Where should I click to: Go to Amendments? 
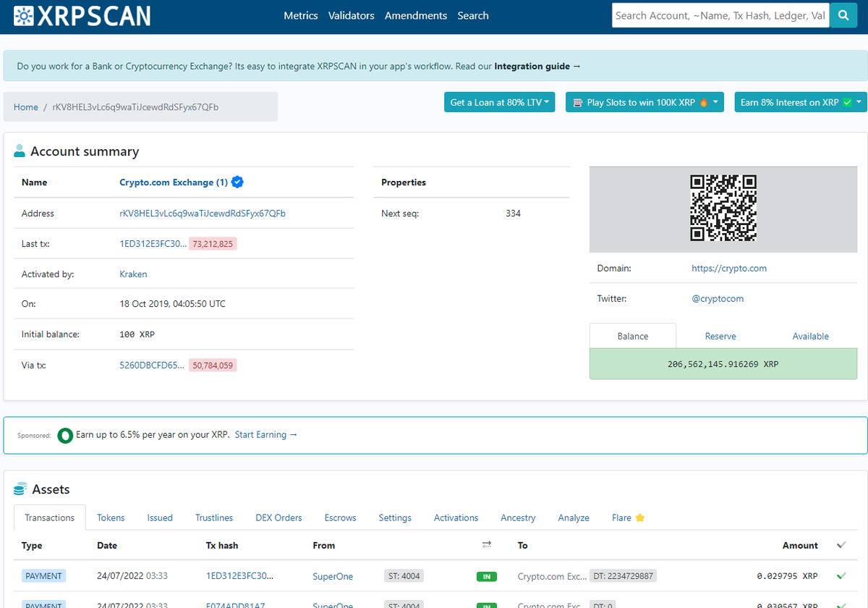tap(416, 15)
